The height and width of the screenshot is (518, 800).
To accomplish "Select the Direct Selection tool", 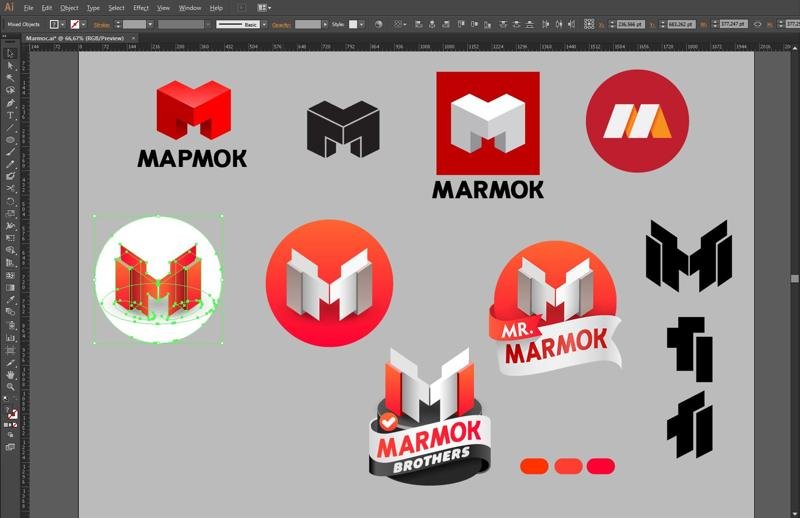I will coord(11,66).
